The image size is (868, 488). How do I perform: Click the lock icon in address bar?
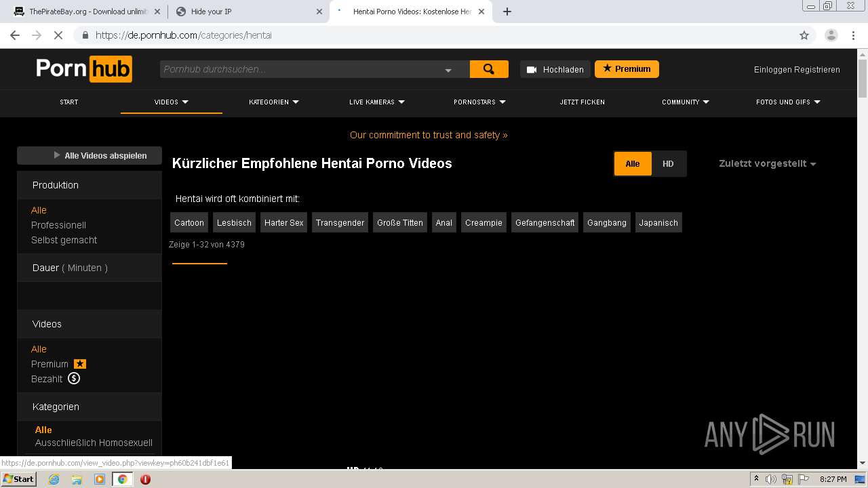85,35
